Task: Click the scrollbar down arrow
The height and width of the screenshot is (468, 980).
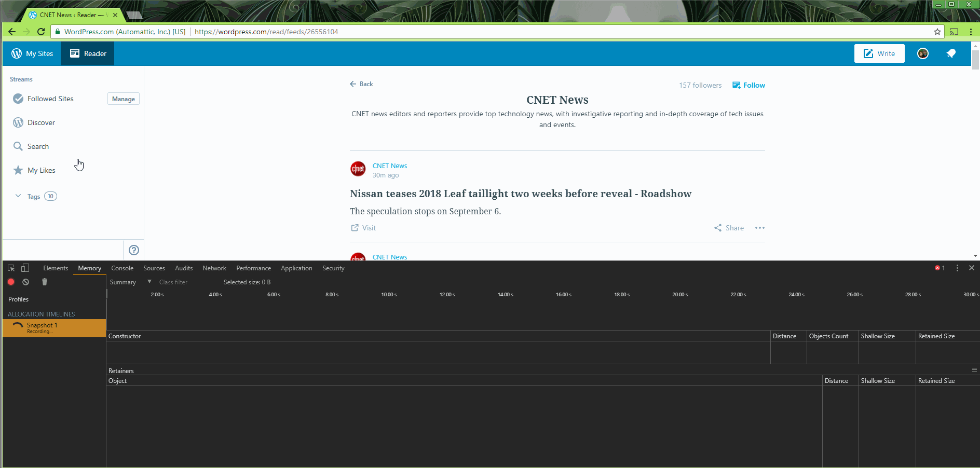Action: tap(976, 256)
